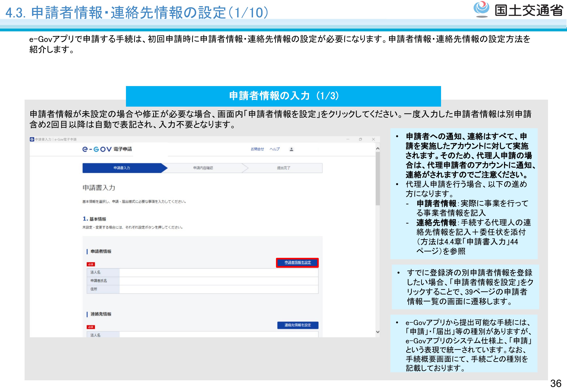Close the e-Gov application window

point(373,139)
